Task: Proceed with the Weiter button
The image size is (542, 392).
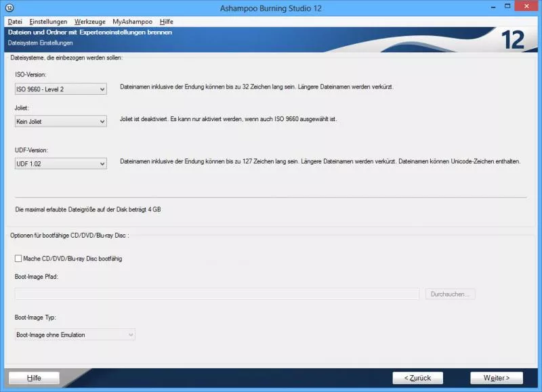Action: tap(497, 378)
